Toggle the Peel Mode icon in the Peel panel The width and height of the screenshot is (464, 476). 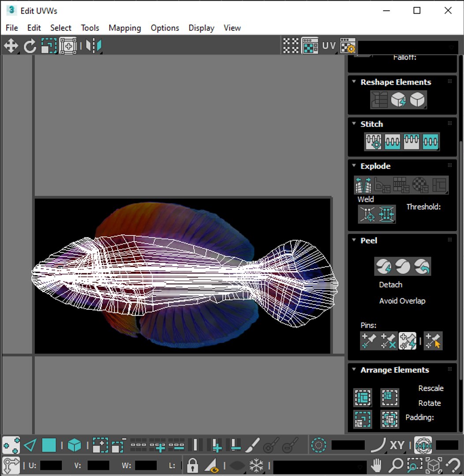pyautogui.click(x=403, y=267)
